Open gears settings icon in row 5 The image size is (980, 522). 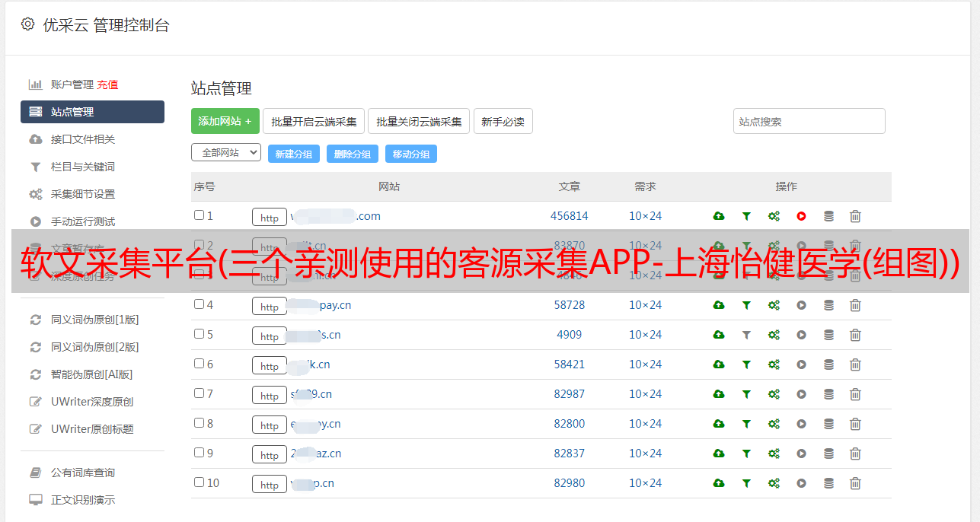tap(774, 335)
